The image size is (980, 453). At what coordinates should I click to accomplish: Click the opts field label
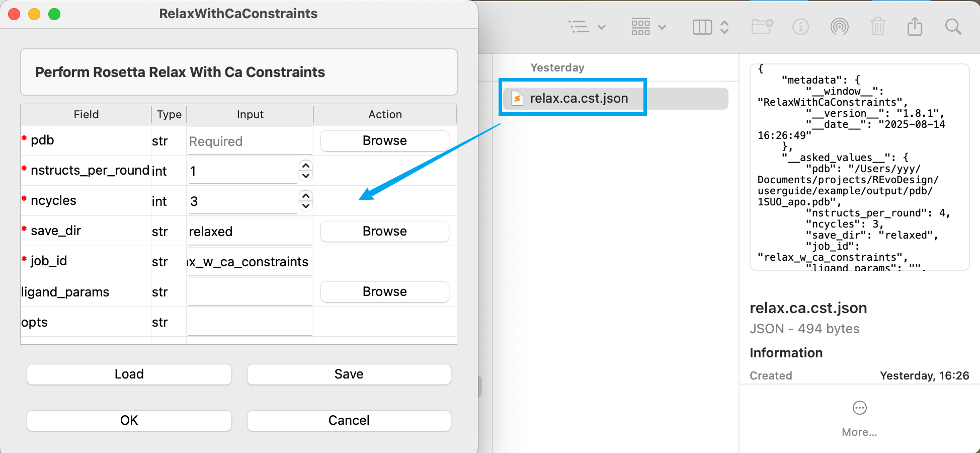(x=34, y=323)
